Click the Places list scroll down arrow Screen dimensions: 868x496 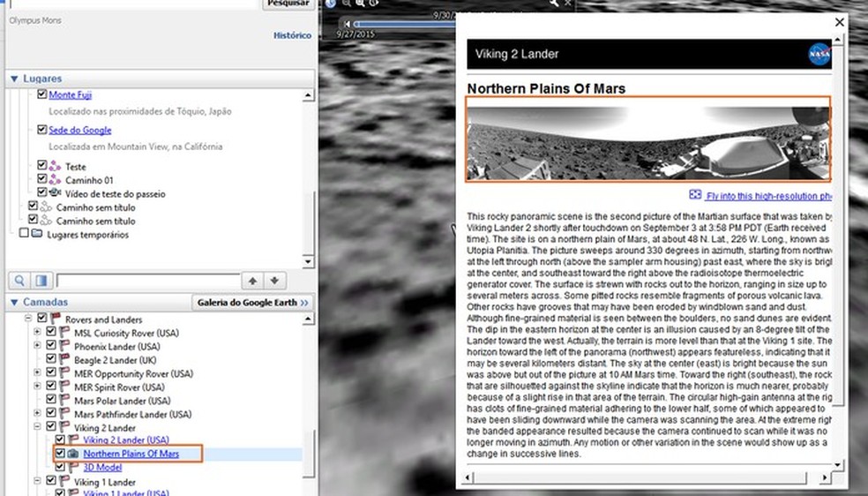309,262
